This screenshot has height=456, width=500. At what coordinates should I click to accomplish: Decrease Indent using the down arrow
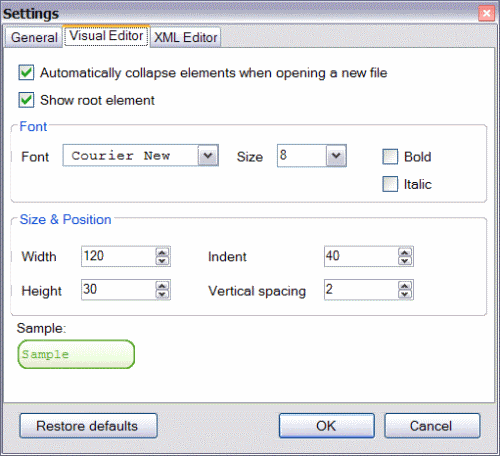pos(405,261)
